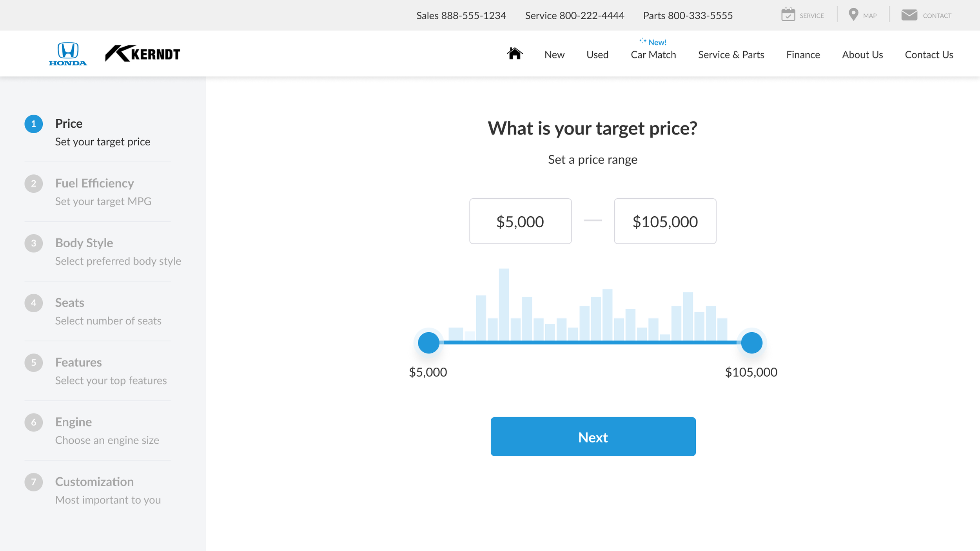Focus the $5,000 minimum price field
Screen dimensions: 980x551
point(520,221)
